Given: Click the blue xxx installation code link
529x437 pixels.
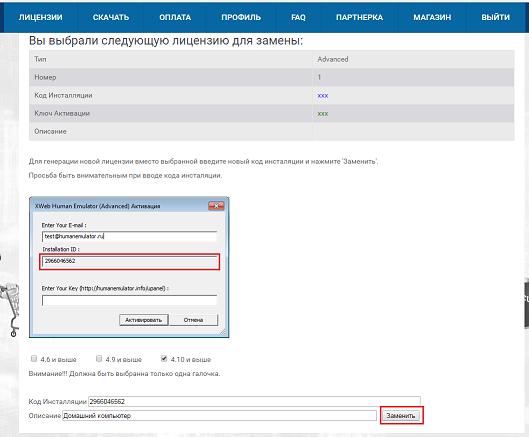Looking at the screenshot, I should tap(323, 95).
